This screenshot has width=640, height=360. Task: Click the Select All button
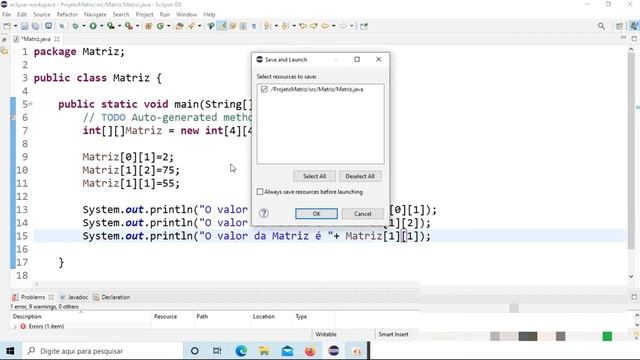click(314, 176)
